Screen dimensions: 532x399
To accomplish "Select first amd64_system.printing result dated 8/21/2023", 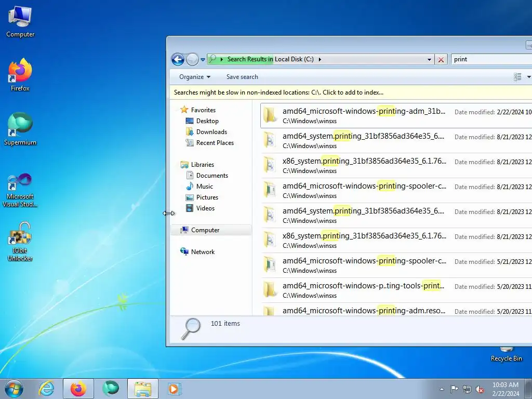I will (396, 141).
